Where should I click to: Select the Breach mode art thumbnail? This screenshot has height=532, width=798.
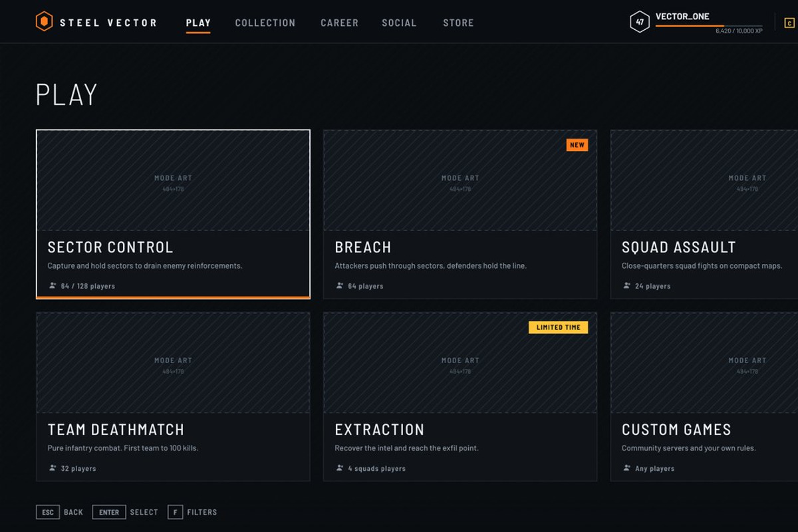pos(460,180)
